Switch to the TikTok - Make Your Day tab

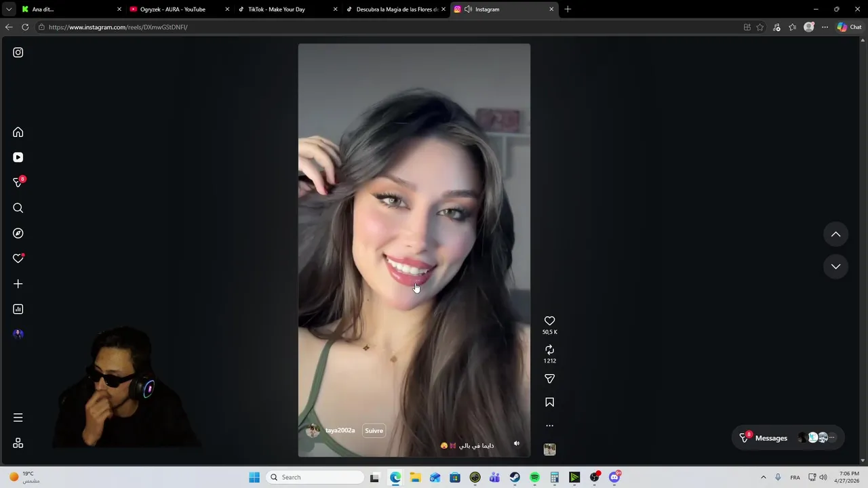(x=288, y=9)
